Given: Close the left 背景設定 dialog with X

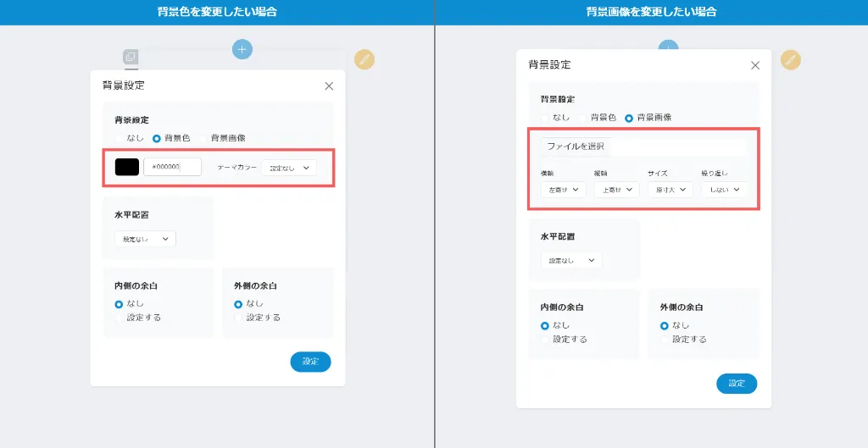Looking at the screenshot, I should click(x=329, y=86).
